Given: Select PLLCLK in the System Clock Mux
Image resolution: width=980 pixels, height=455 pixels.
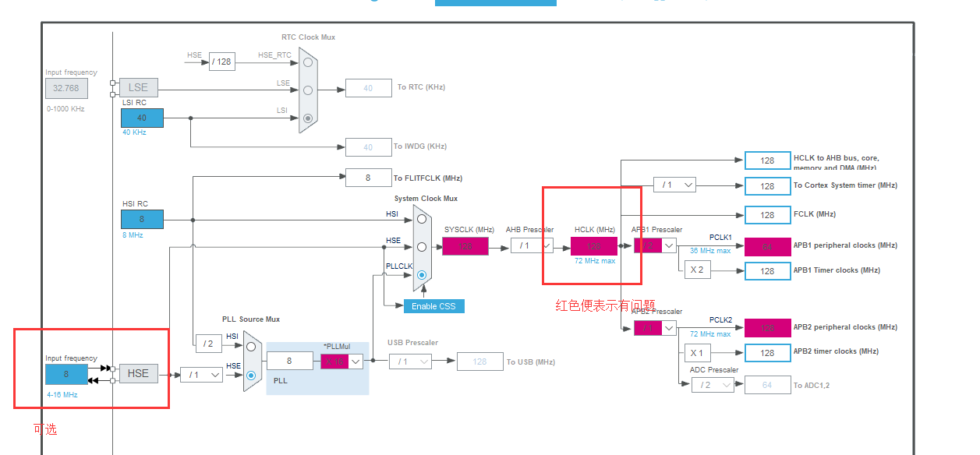Looking at the screenshot, I should tap(421, 275).
